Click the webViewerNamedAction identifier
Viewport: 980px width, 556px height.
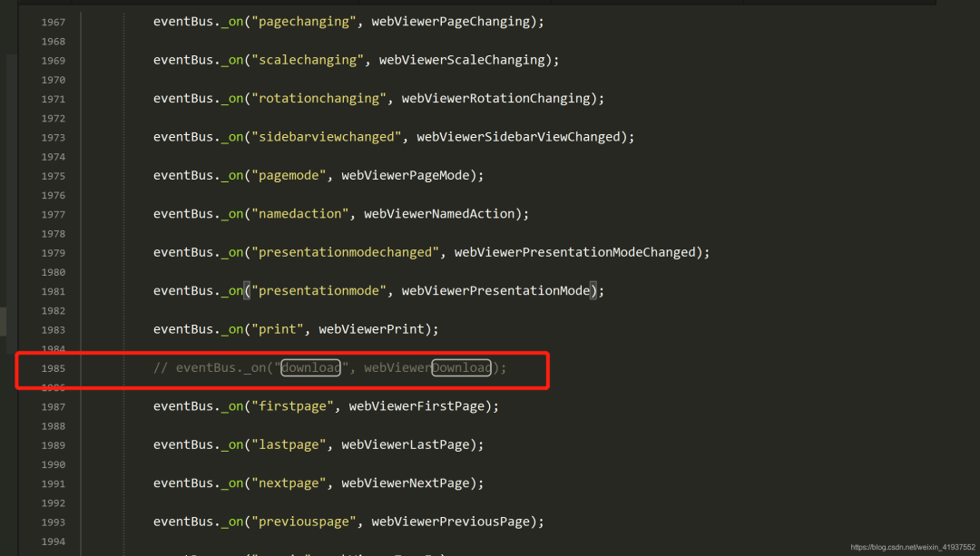click(439, 214)
